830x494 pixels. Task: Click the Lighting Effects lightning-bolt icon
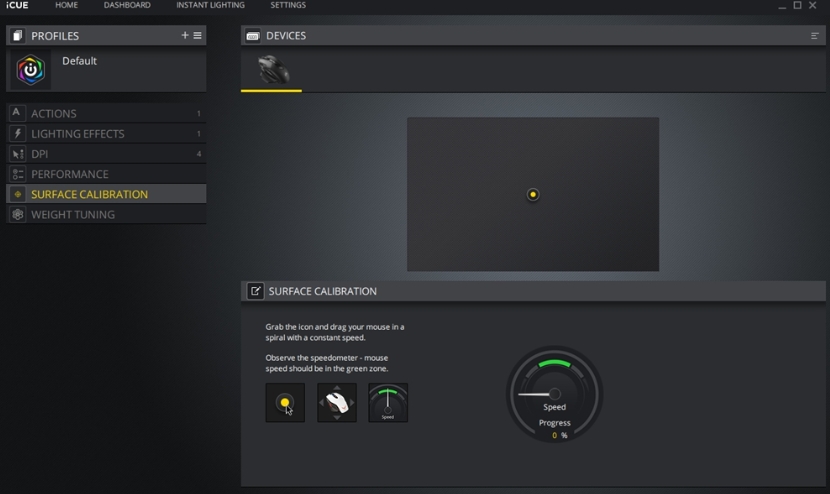[x=17, y=133]
